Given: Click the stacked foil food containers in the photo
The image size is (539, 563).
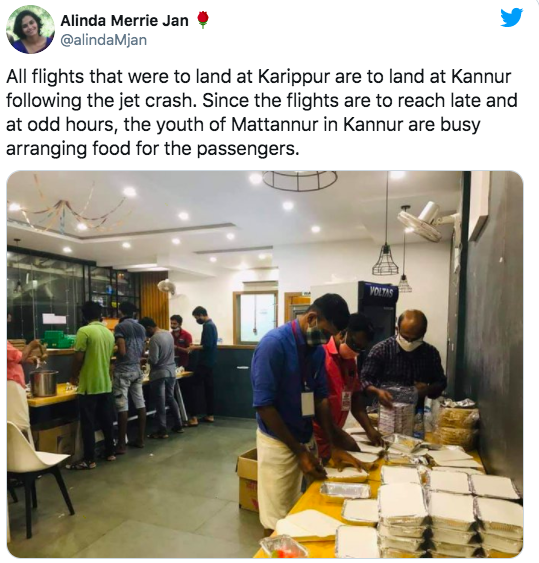Looking at the screenshot, I should 450,511.
